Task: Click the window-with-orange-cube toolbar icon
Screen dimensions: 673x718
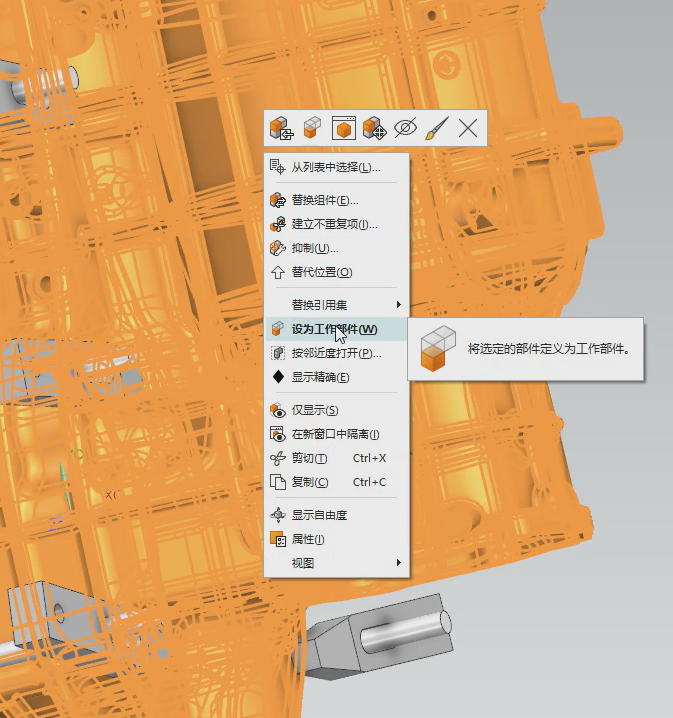Action: coord(343,128)
